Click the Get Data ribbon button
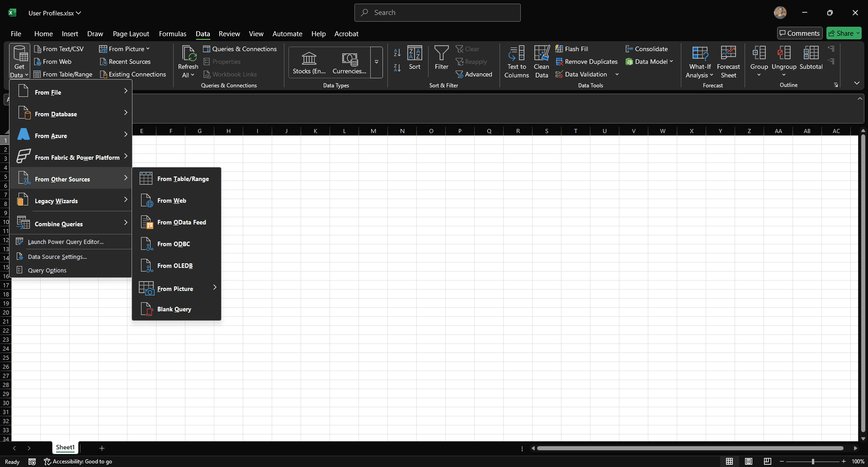The image size is (868, 467). click(19, 61)
